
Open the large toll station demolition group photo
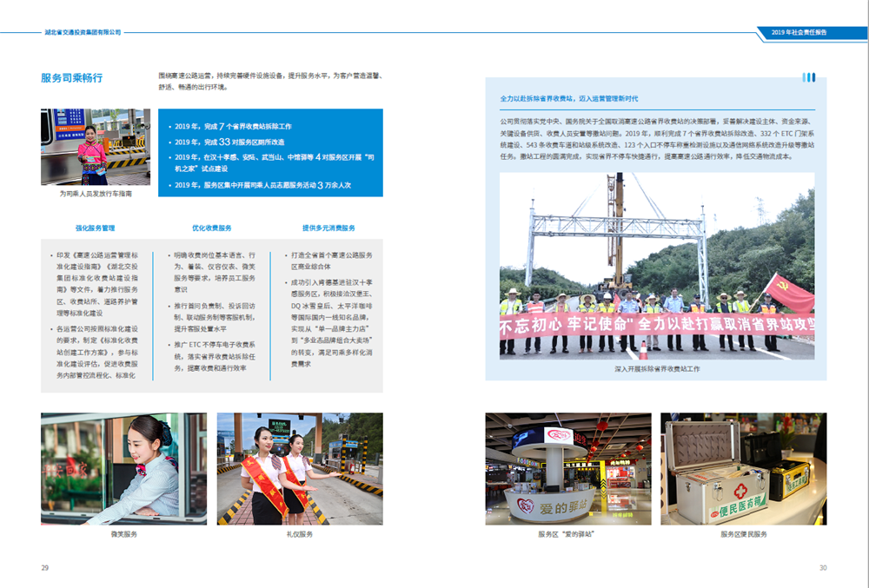(x=657, y=266)
